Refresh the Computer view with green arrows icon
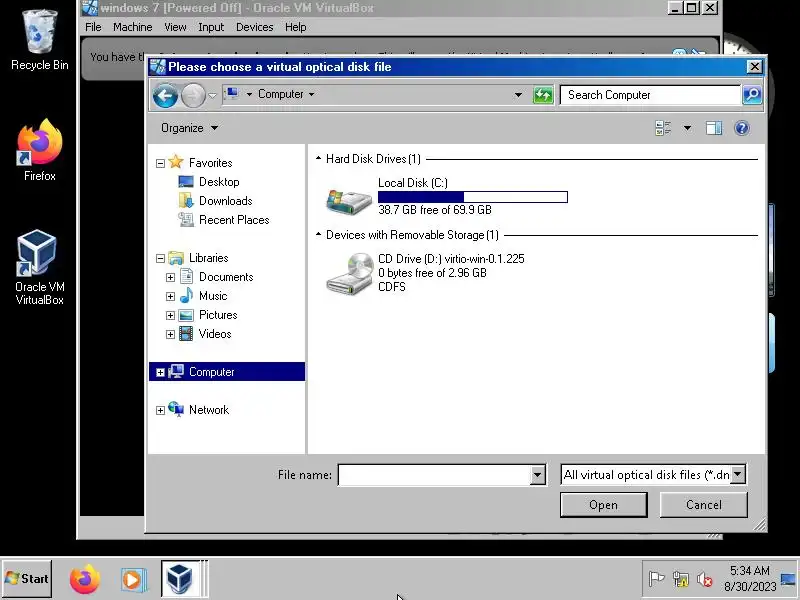 [x=543, y=95]
